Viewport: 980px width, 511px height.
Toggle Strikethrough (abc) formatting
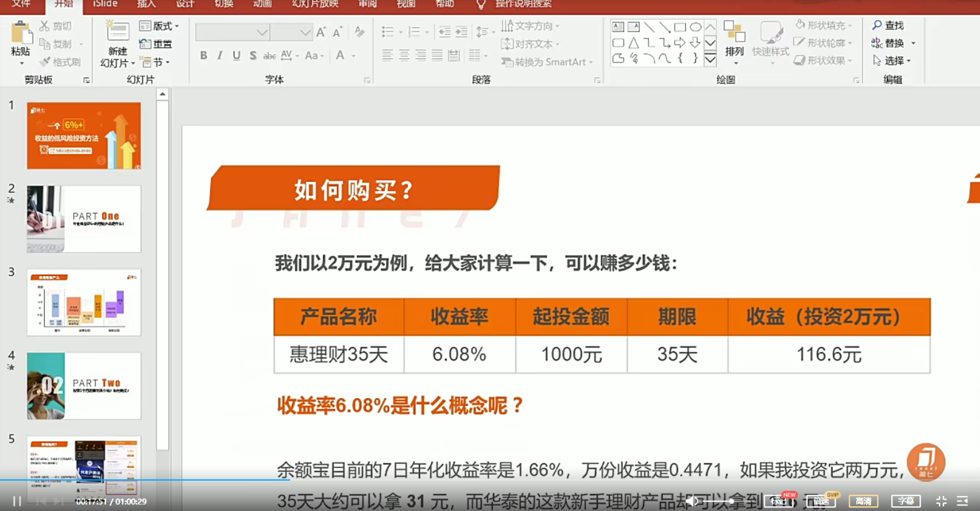point(269,56)
